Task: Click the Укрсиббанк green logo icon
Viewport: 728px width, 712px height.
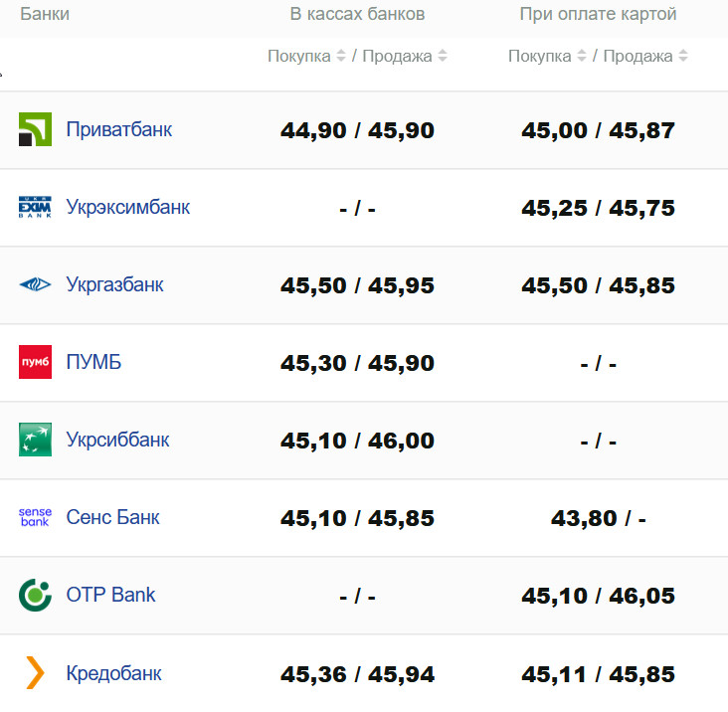Action: (35, 440)
